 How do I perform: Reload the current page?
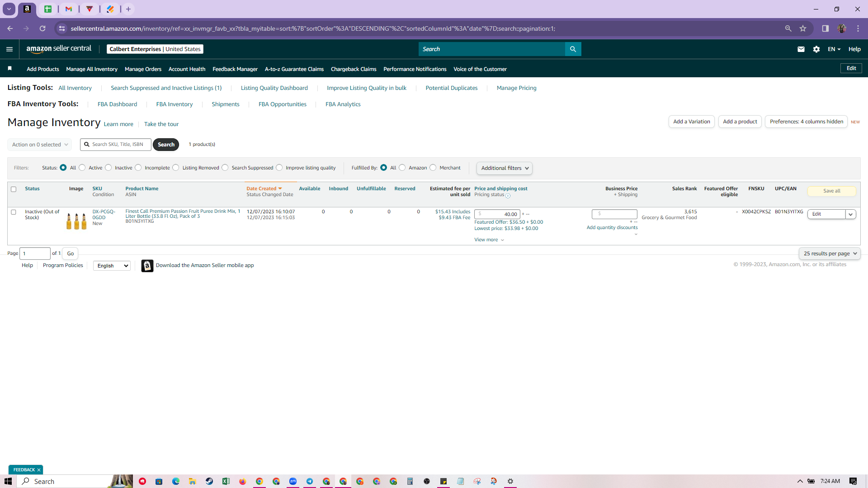[42, 28]
